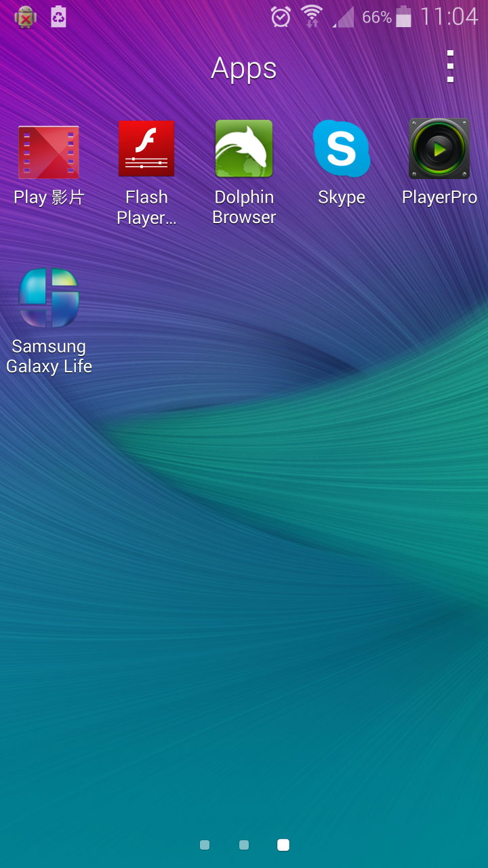
Task: Tap the recycle battery notification icon
Action: pyautogui.click(x=59, y=16)
